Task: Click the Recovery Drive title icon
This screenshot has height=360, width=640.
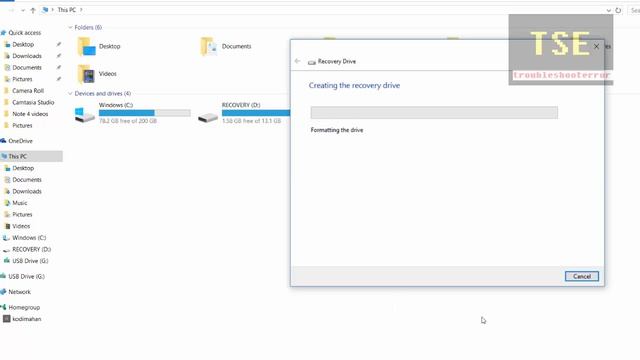Action: click(x=312, y=62)
